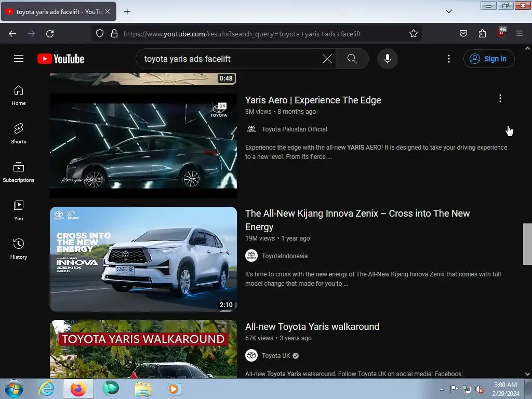Click the scrollbar up arrow
This screenshot has height=399, width=532.
click(527, 48)
